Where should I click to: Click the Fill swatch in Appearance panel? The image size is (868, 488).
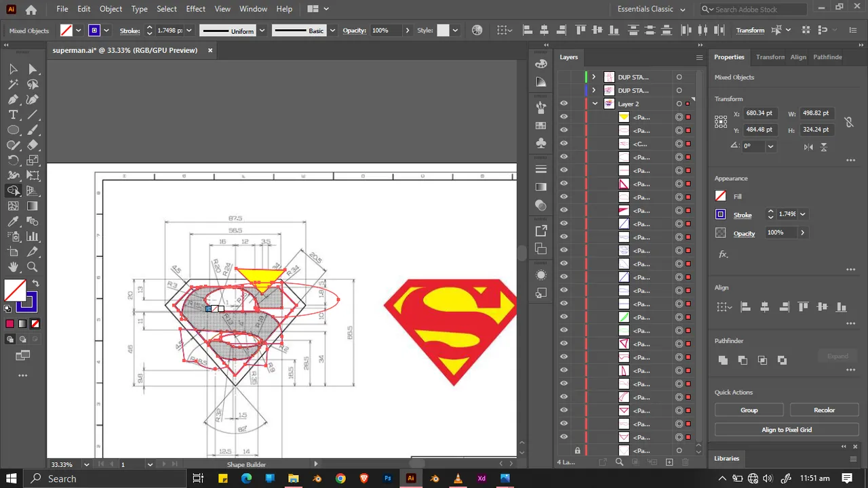(x=721, y=197)
